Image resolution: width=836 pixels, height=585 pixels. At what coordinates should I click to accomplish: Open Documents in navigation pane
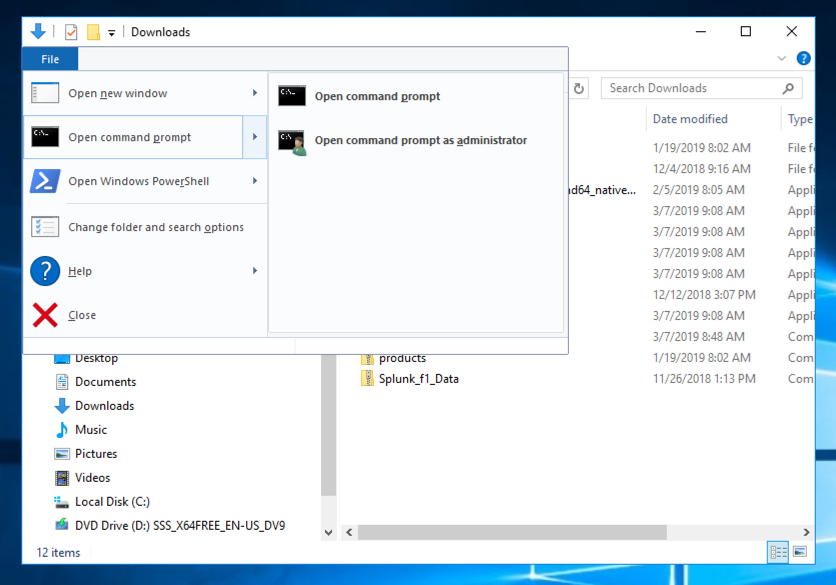pyautogui.click(x=105, y=382)
